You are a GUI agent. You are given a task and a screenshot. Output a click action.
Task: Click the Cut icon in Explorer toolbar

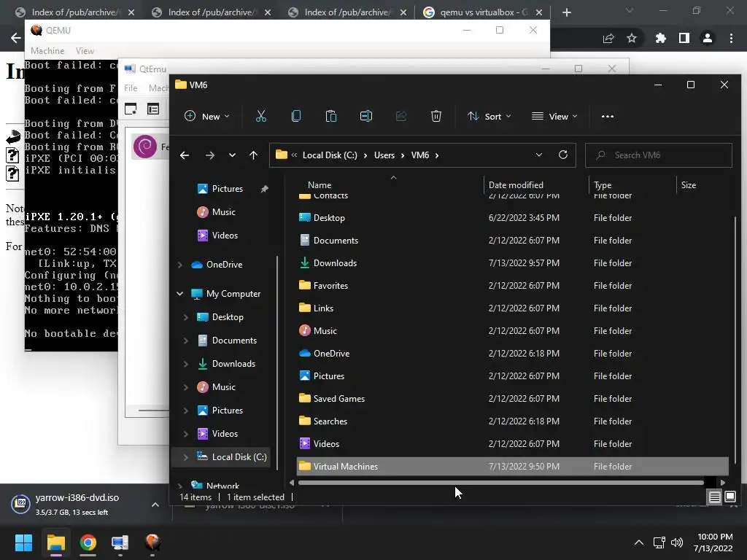coord(260,116)
